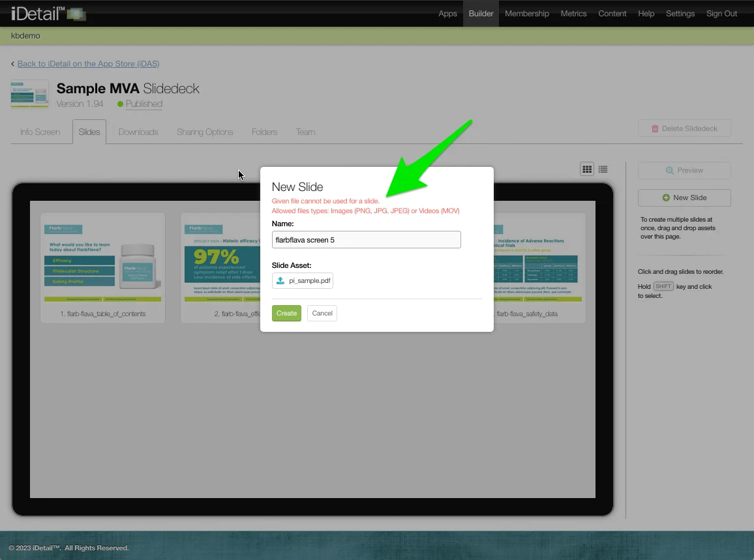Click the SHIFT key hint badge
The image size is (754, 560).
pyautogui.click(x=663, y=286)
